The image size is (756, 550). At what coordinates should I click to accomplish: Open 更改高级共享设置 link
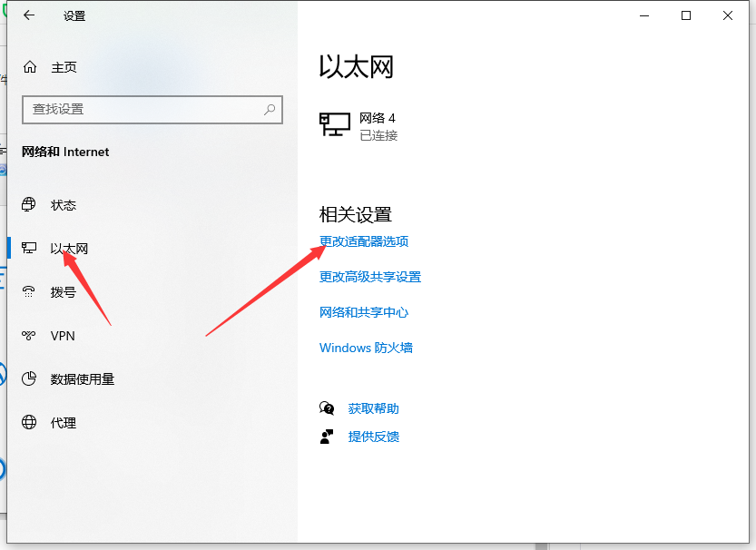pyautogui.click(x=370, y=277)
